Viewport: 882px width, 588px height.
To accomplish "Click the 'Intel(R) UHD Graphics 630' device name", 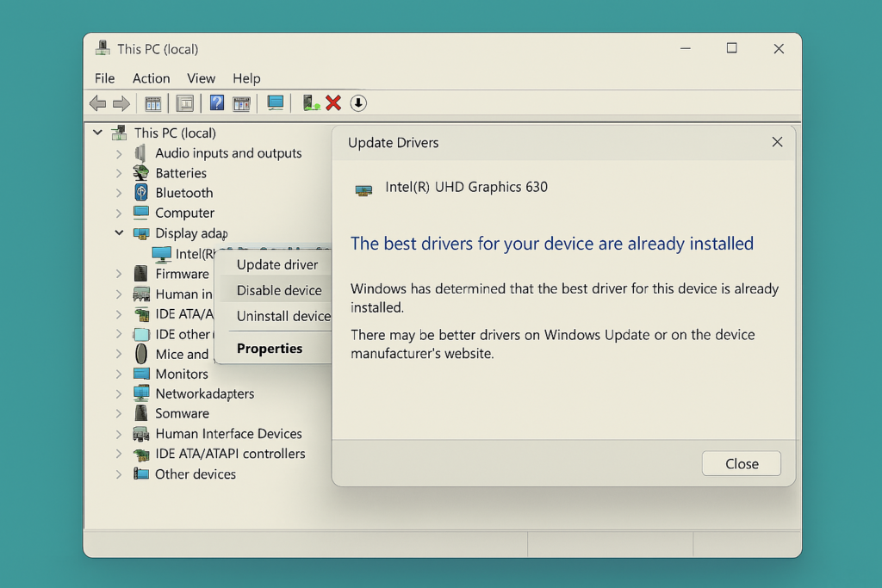I will (466, 187).
